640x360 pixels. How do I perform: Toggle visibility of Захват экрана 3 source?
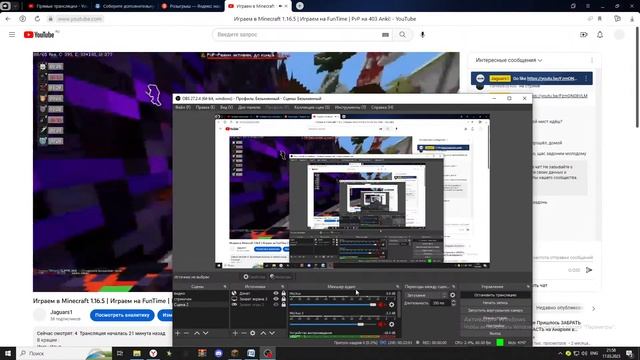click(276, 299)
